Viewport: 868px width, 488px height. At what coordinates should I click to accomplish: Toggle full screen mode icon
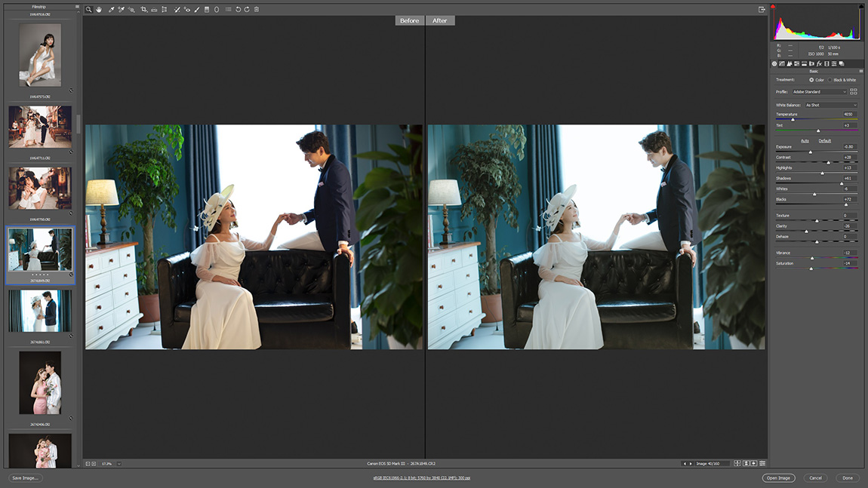(762, 9)
